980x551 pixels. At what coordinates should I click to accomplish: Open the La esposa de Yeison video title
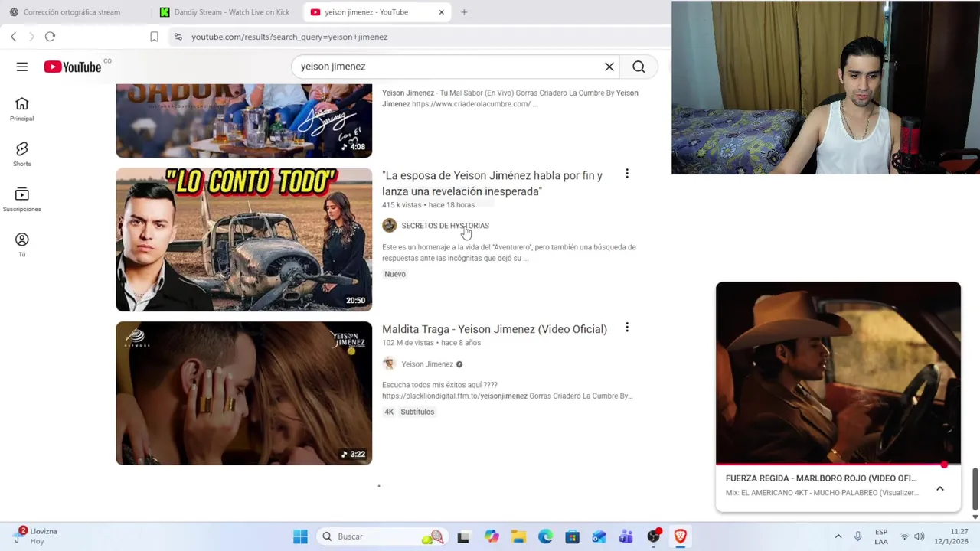pyautogui.click(x=492, y=183)
